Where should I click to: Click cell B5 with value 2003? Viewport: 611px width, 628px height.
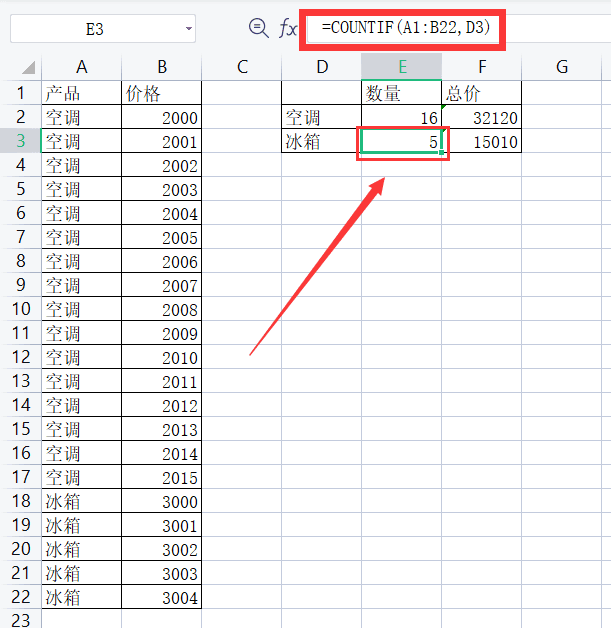pos(162,189)
